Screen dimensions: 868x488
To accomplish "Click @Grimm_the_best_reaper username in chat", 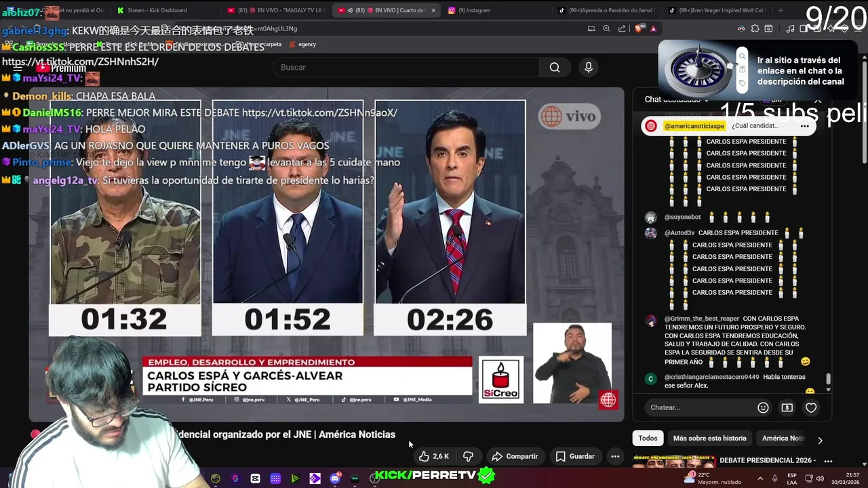I will pos(701,319).
